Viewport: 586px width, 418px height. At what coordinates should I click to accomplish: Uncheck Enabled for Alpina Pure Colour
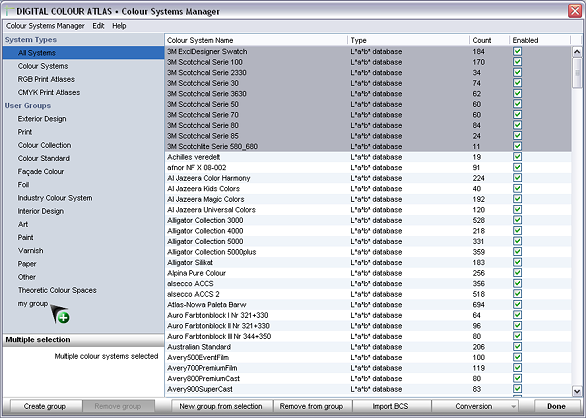518,273
